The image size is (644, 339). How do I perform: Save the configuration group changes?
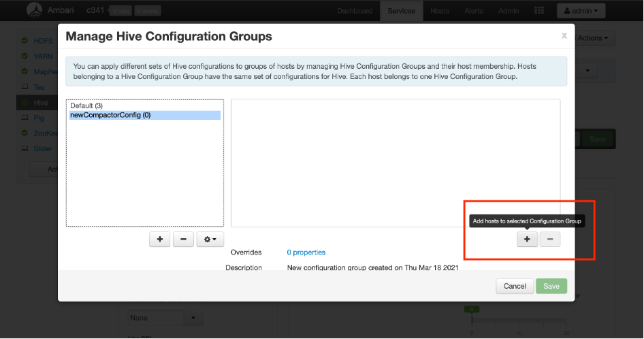pos(551,286)
